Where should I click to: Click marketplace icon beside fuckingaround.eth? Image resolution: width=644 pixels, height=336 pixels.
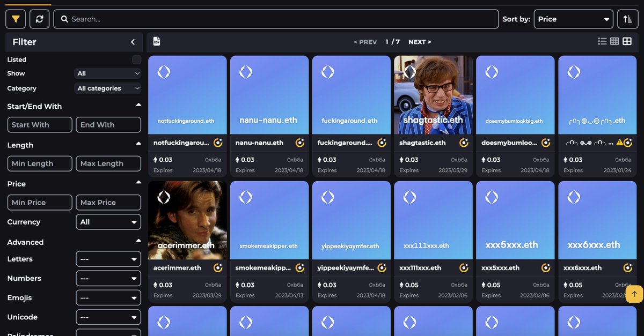[382, 143]
